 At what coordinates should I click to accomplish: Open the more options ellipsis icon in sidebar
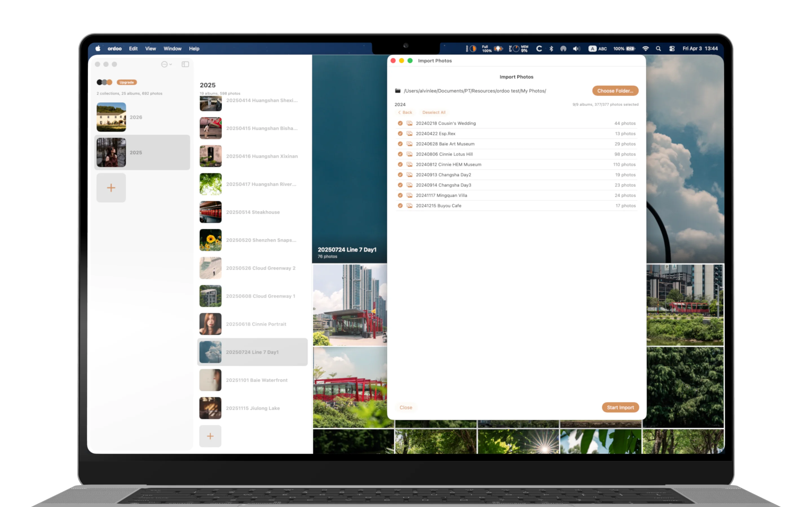(x=164, y=64)
